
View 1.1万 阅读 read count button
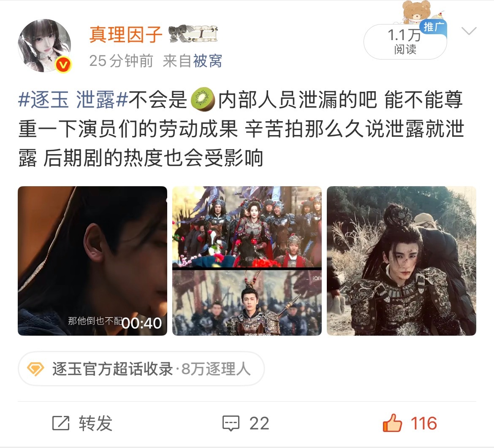click(405, 42)
